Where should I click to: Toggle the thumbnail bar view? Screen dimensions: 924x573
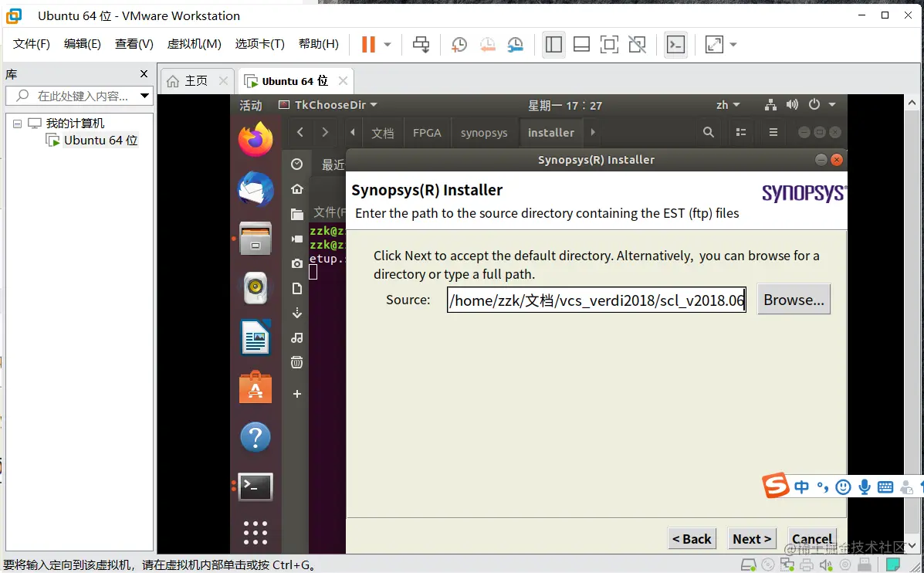pyautogui.click(x=581, y=44)
